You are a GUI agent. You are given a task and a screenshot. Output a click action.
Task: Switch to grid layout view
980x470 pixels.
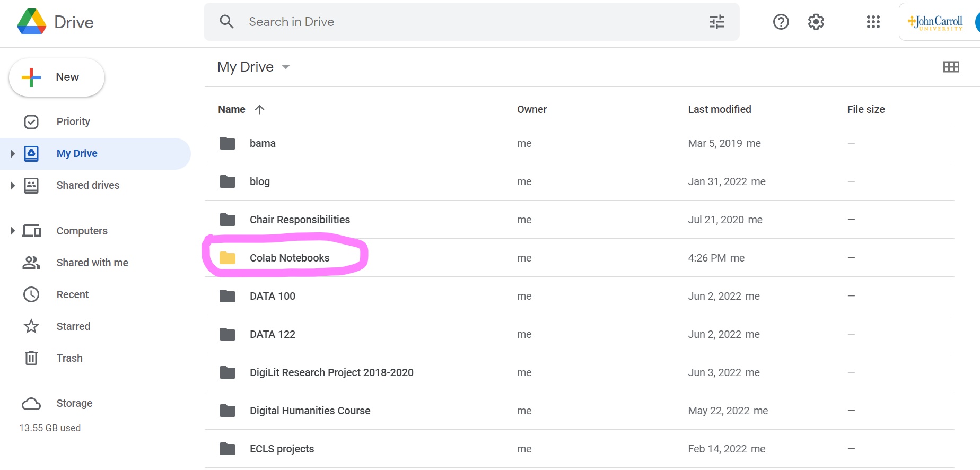(x=951, y=67)
